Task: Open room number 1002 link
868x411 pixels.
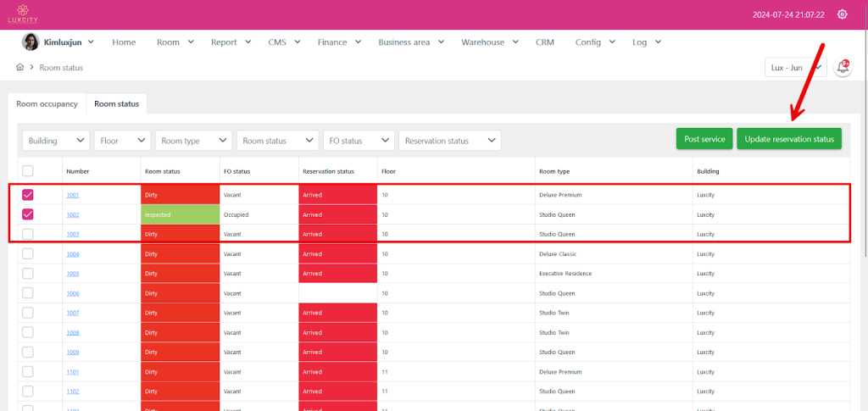Action: click(73, 215)
